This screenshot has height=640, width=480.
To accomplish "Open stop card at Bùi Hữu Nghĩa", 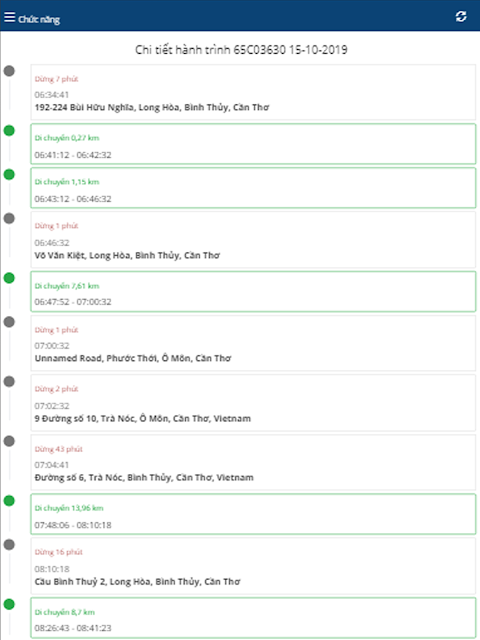I will [x=253, y=92].
